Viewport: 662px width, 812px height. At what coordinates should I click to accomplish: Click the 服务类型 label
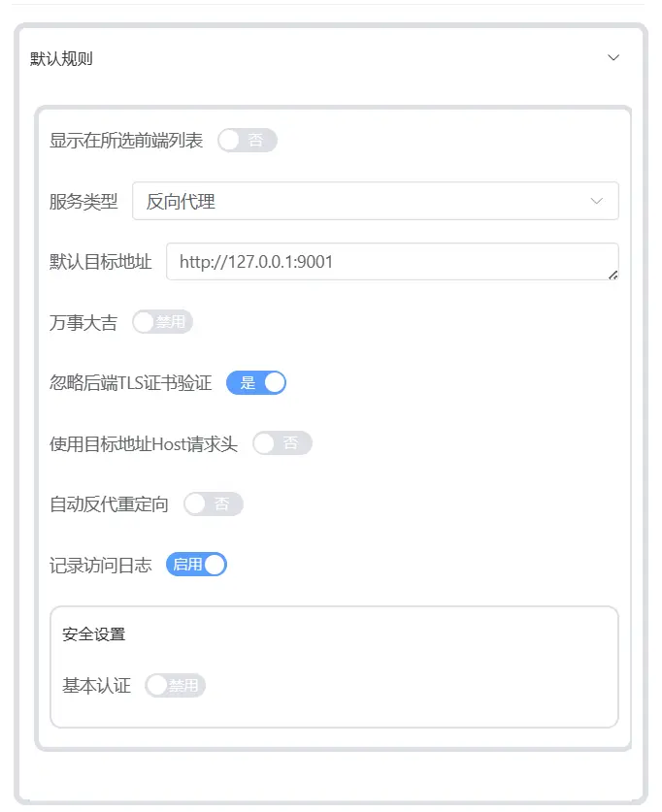tap(83, 202)
